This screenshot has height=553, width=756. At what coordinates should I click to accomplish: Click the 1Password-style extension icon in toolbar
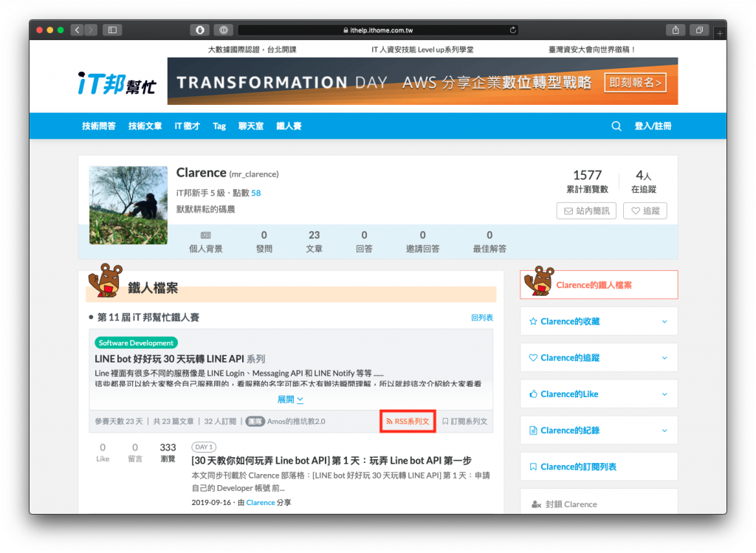pos(224,30)
